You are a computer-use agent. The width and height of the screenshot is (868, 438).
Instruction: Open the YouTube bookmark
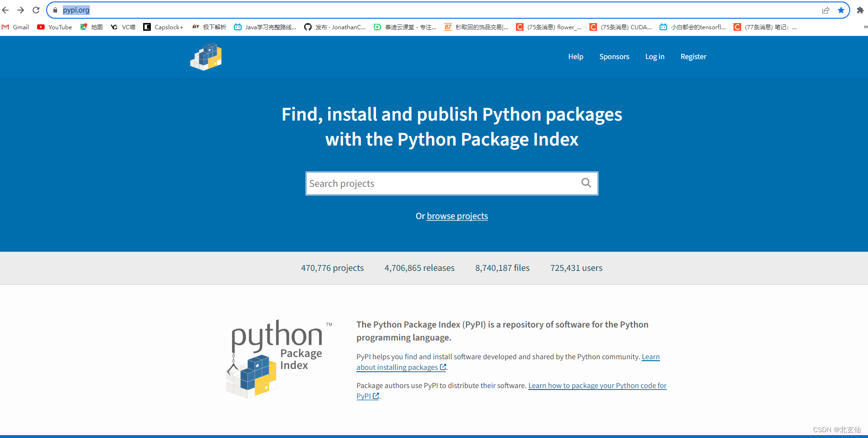[x=54, y=27]
